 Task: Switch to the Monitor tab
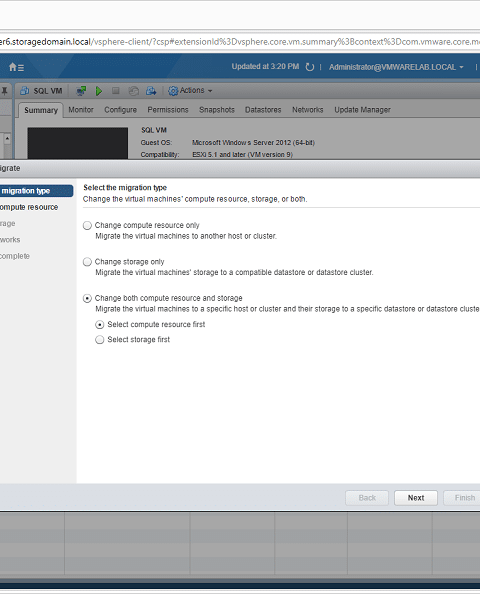[81, 110]
